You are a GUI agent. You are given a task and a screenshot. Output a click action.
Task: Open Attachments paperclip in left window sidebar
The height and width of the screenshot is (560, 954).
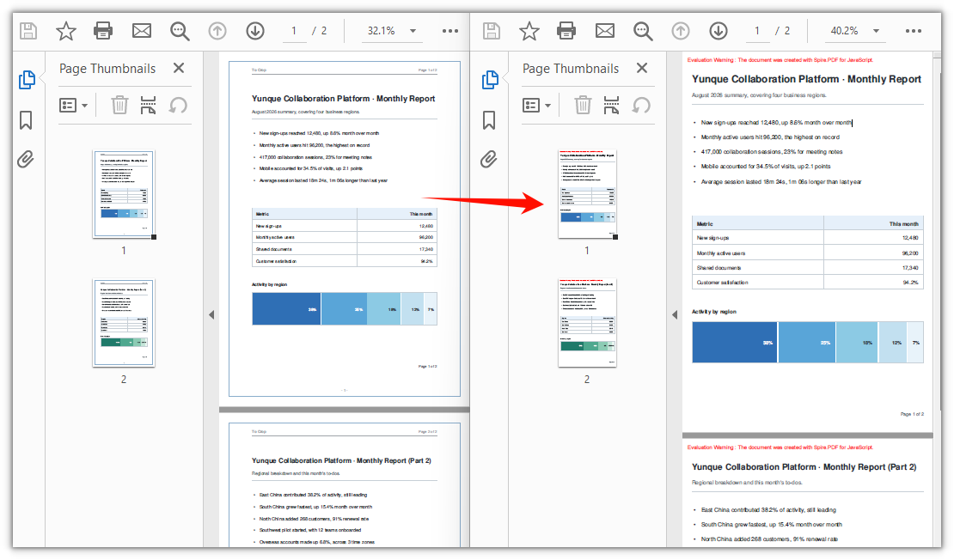click(x=26, y=159)
